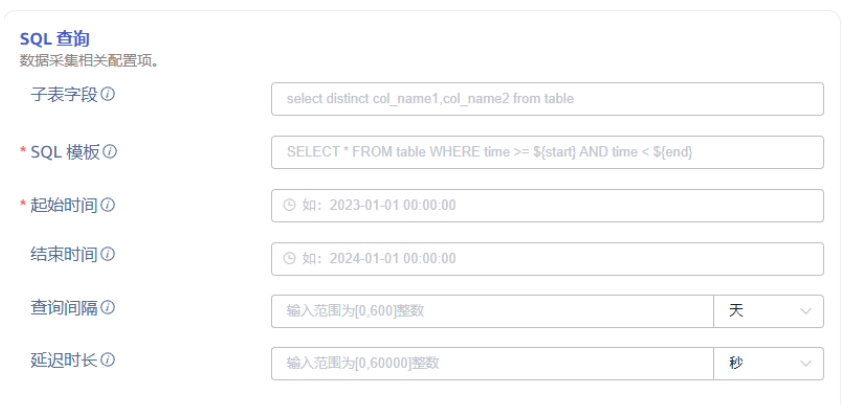Image resolution: width=843 pixels, height=405 pixels.
Task: Click the 延迟时长 number input box
Action: (x=492, y=363)
